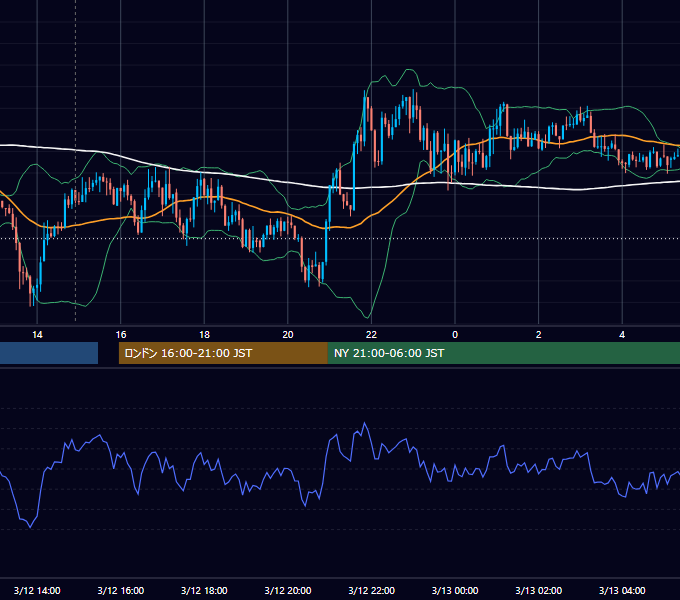Click the 3/12 22:00 time label
This screenshot has width=680, height=600.
point(372,590)
